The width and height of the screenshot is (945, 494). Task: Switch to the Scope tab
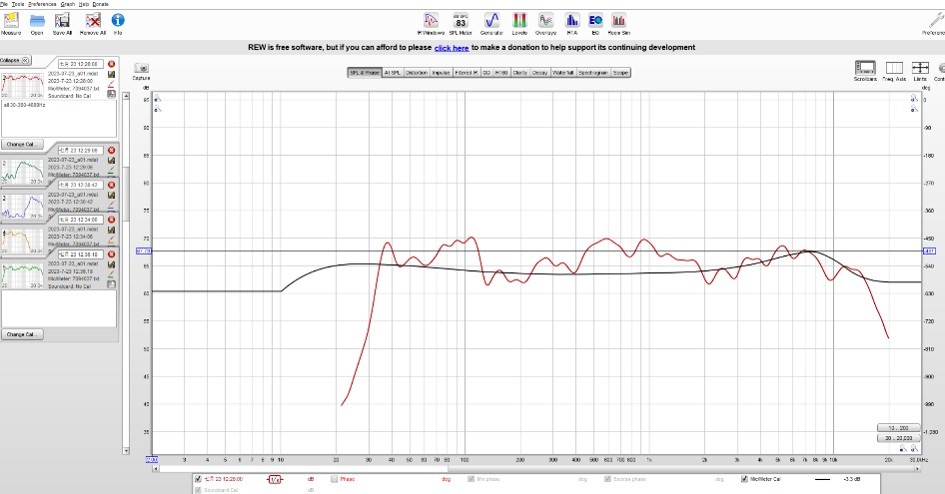click(621, 72)
